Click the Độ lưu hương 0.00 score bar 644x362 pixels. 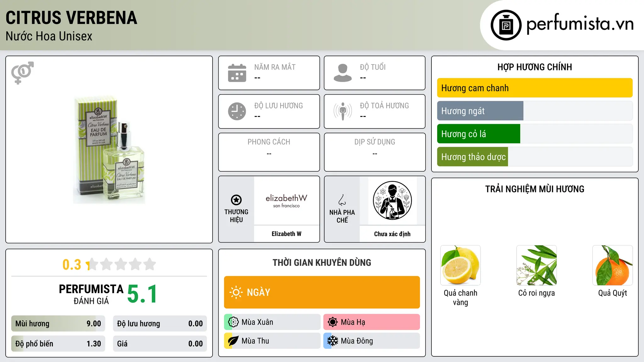click(160, 324)
